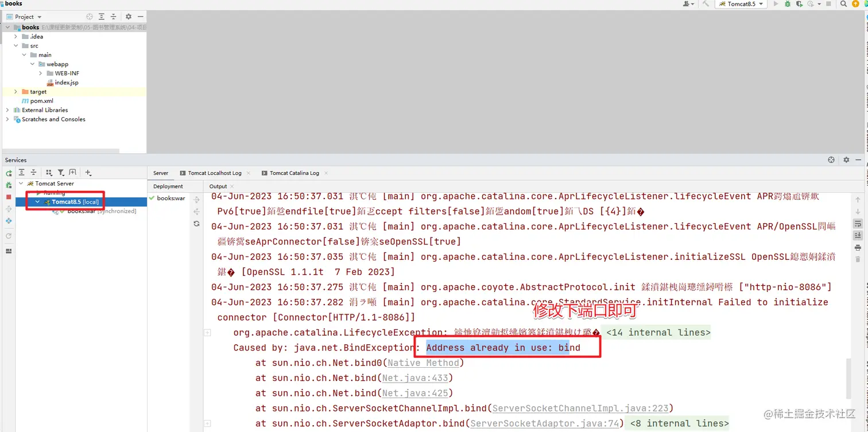Screen dimensions: 868x432
Task: Click the Run play icon in top toolbar
Action: 776,4
